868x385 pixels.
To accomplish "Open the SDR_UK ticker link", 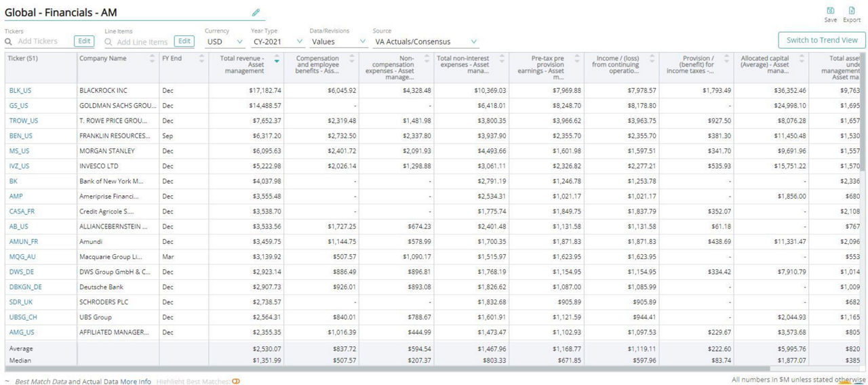I will (x=20, y=302).
